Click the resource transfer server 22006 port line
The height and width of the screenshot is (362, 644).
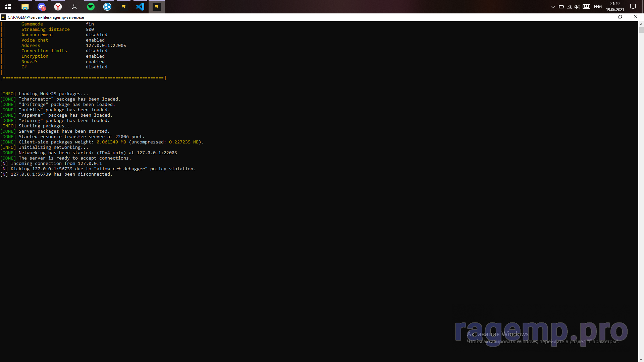tap(72, 137)
